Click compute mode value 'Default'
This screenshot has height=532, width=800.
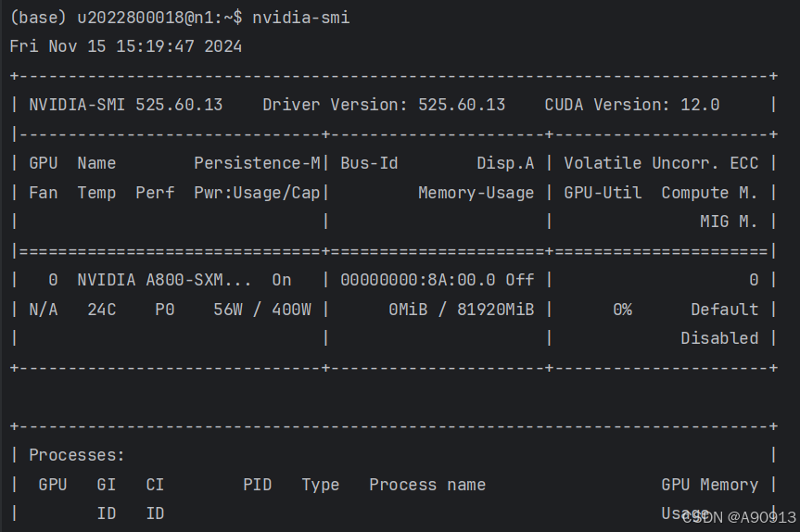[x=725, y=310]
